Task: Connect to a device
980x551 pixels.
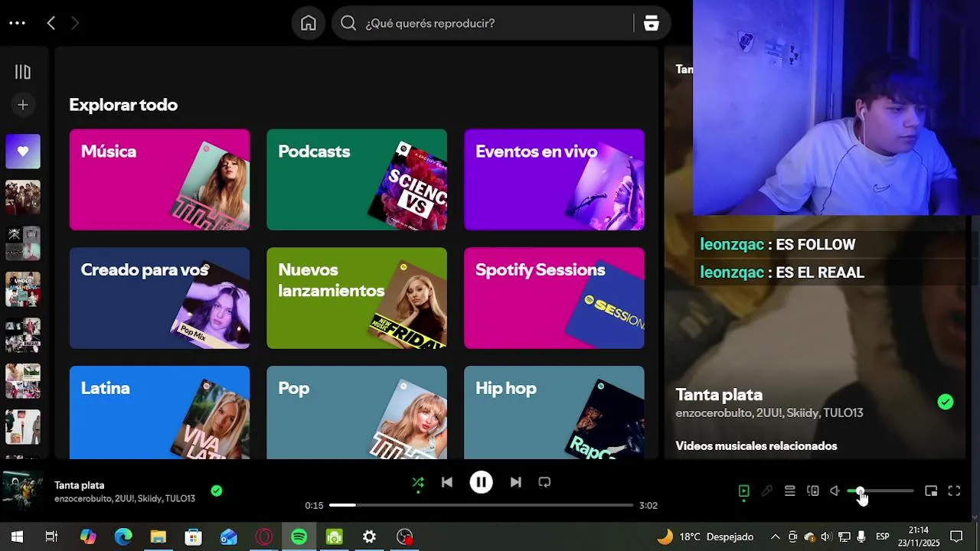Action: pyautogui.click(x=812, y=491)
